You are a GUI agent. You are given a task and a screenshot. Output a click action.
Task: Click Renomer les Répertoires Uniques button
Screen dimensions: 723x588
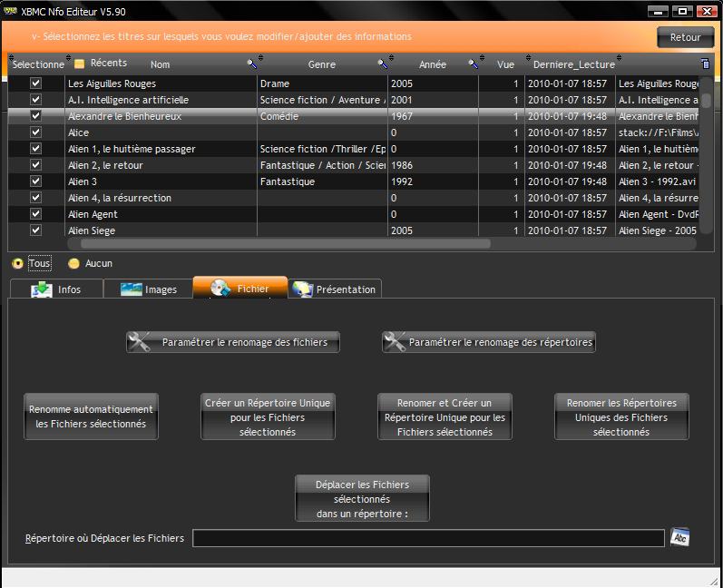621,416
